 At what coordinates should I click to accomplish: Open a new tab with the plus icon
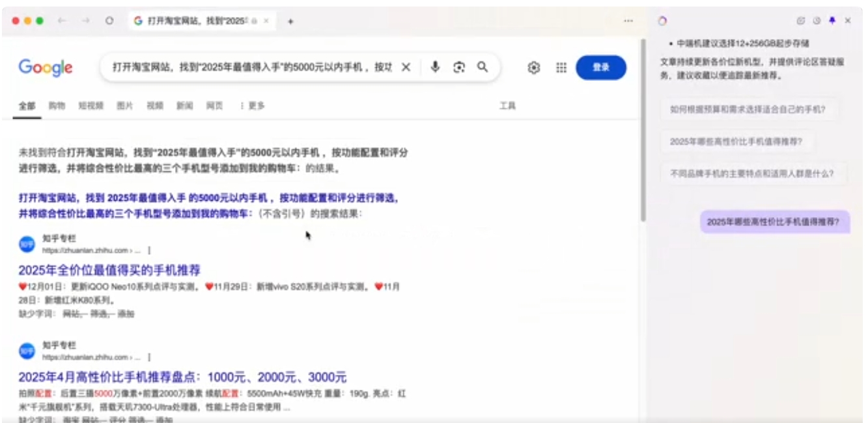click(290, 21)
